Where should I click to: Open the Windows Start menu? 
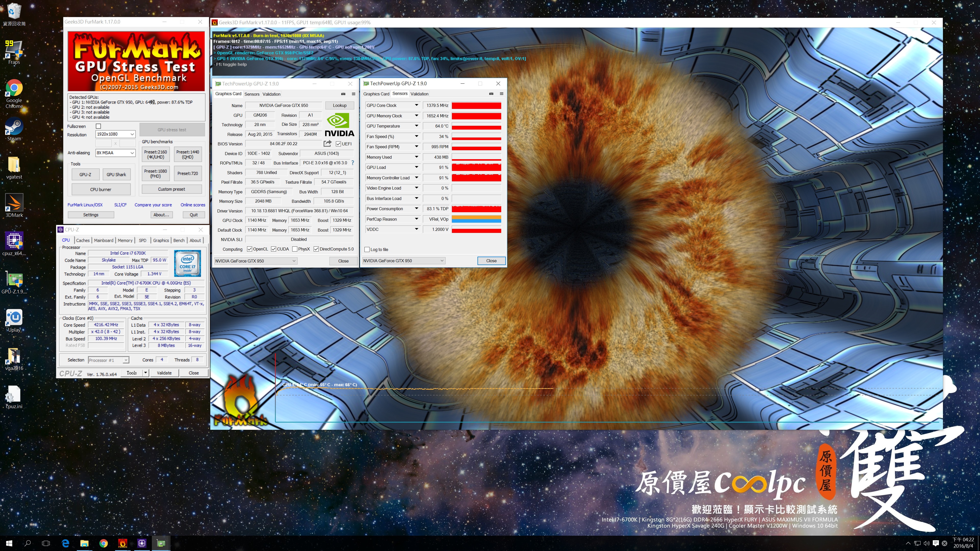[9, 543]
